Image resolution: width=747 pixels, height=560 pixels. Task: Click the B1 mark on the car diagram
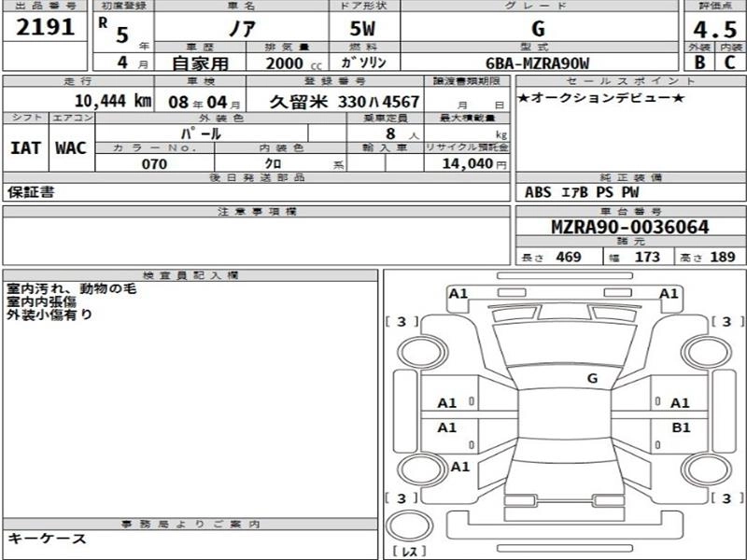point(681,427)
